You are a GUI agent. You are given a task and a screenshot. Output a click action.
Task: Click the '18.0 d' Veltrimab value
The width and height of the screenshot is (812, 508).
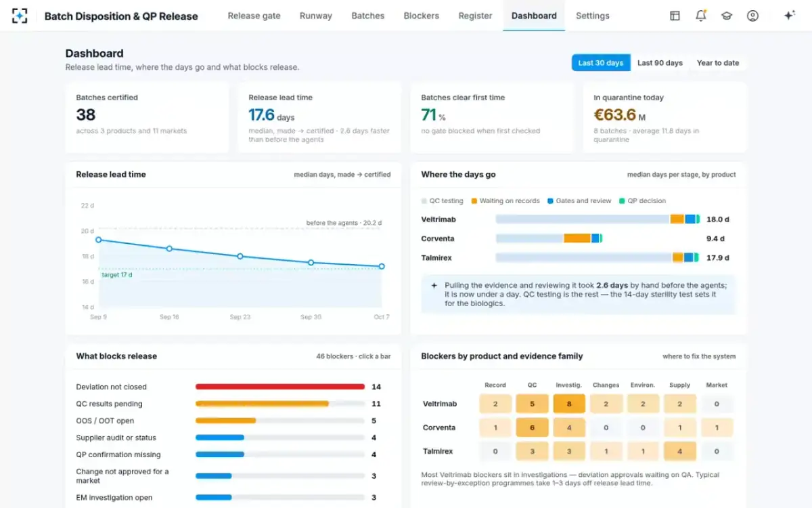coord(718,219)
